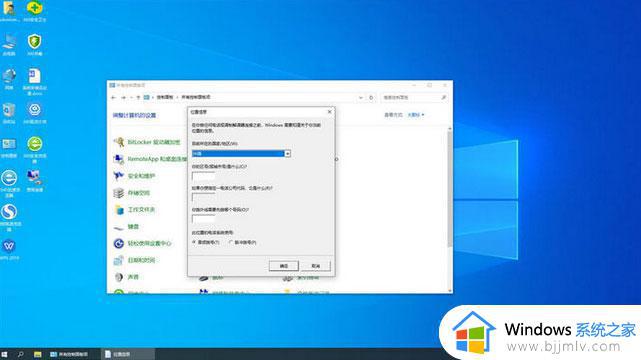Open File Explorer from the taskbar
Screen dimensions: 641x360
click(x=38, y=354)
